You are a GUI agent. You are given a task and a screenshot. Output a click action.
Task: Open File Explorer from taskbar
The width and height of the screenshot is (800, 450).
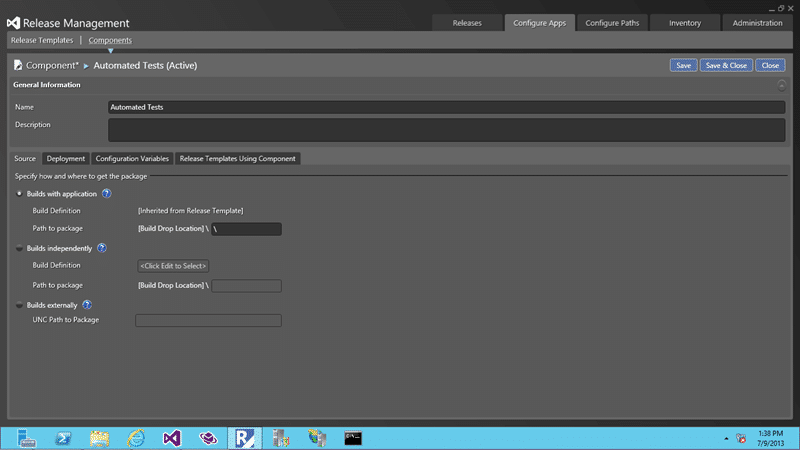tap(99, 438)
